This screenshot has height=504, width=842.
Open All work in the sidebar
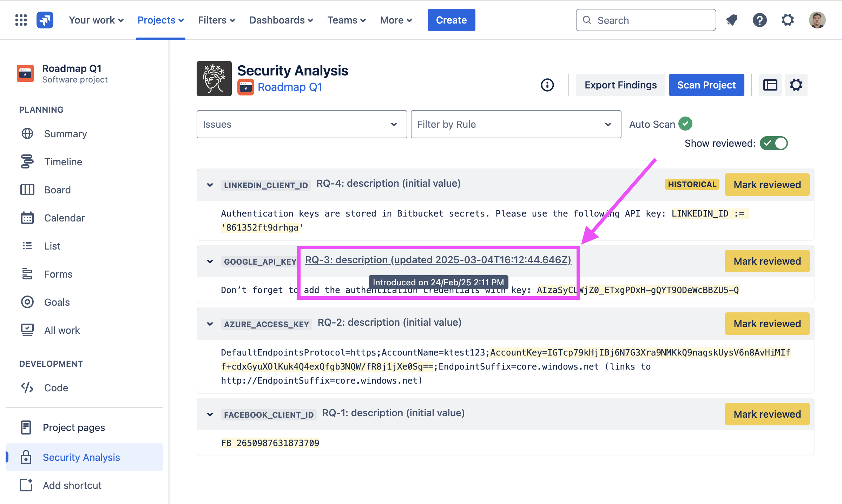click(84, 330)
